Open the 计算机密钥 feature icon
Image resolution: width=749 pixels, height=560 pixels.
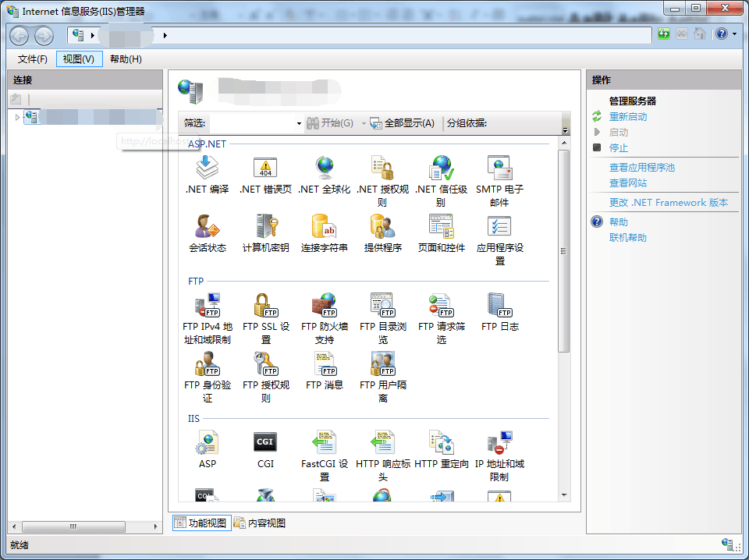265,227
